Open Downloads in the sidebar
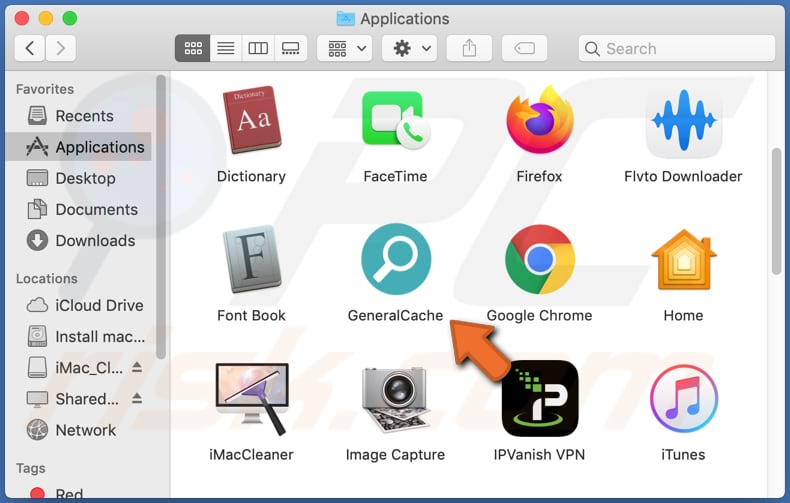 pos(79,240)
